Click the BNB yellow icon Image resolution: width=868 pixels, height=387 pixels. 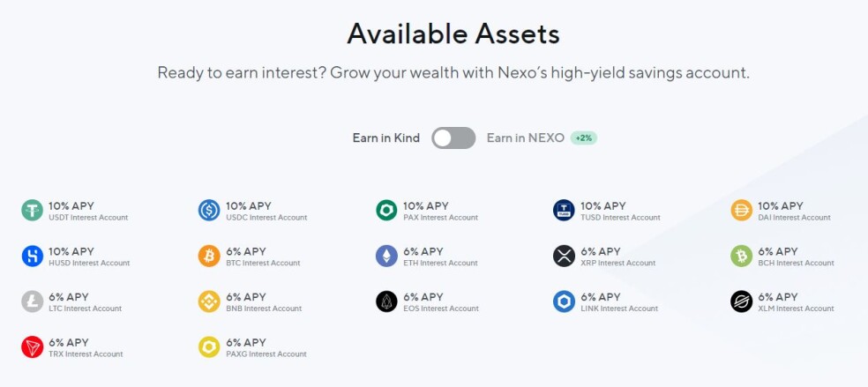pyautogui.click(x=209, y=301)
